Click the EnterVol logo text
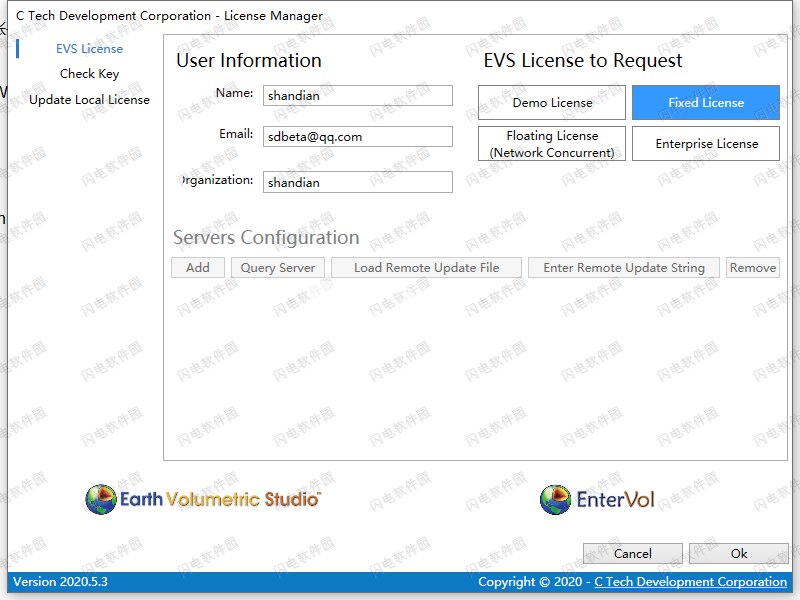 pyautogui.click(x=615, y=499)
